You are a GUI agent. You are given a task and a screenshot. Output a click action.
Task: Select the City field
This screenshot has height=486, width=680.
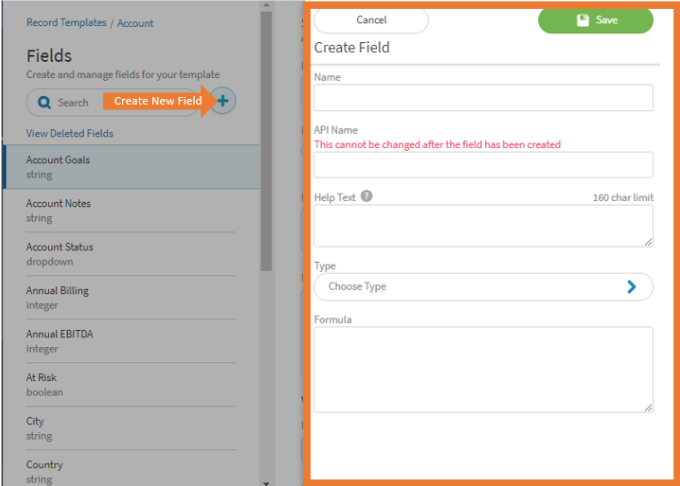131,428
